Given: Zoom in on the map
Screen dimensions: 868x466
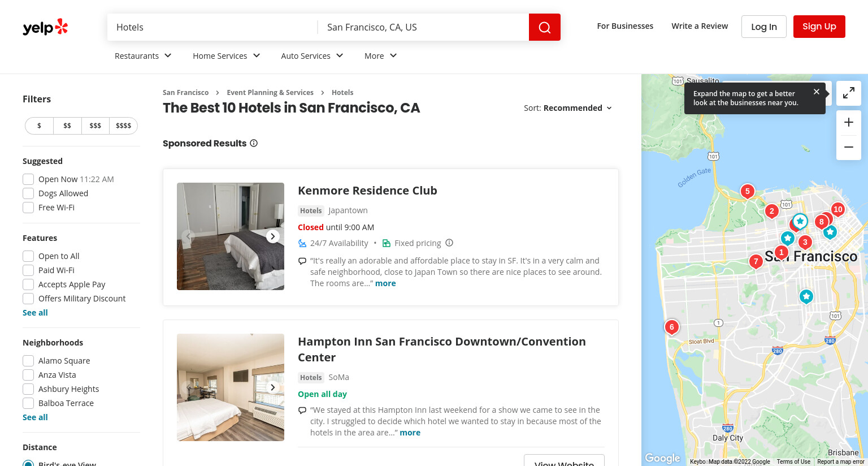Looking at the screenshot, I should [x=848, y=122].
